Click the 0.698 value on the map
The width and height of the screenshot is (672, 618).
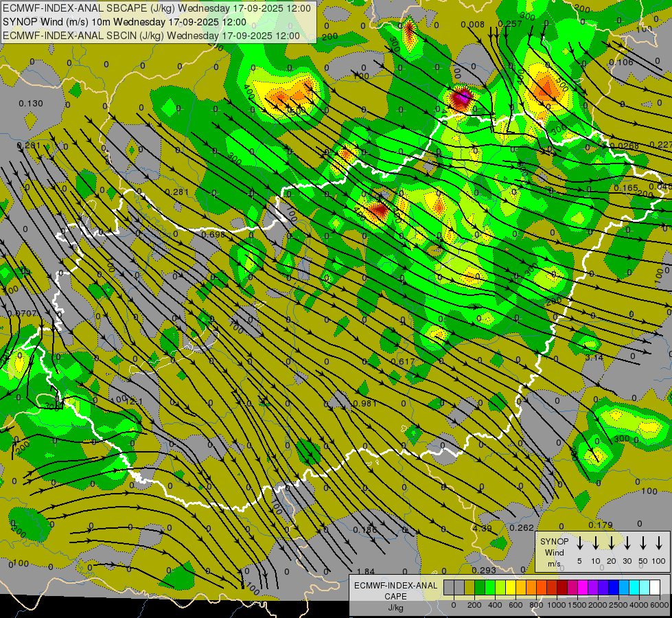pyautogui.click(x=213, y=235)
